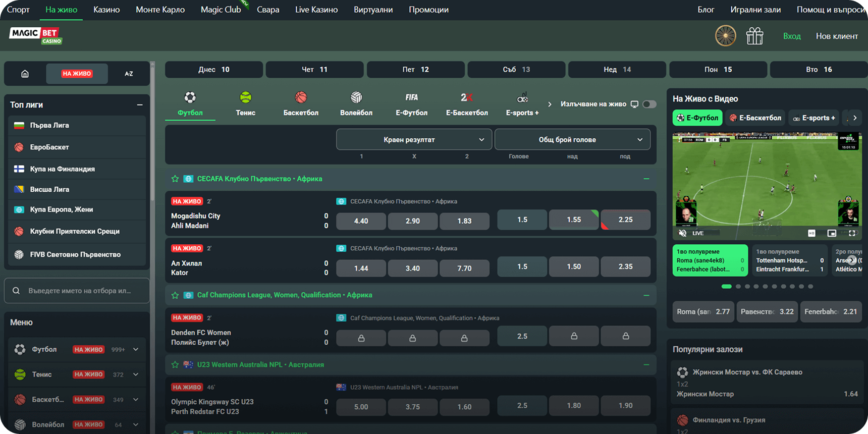Favorite the CECAFA league with star
This screenshot has height=434, width=868.
[175, 179]
